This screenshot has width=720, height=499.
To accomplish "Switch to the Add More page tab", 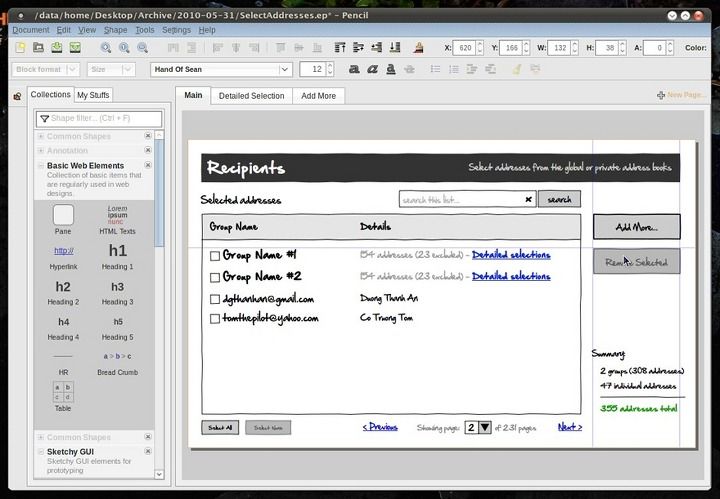I will 319,96.
